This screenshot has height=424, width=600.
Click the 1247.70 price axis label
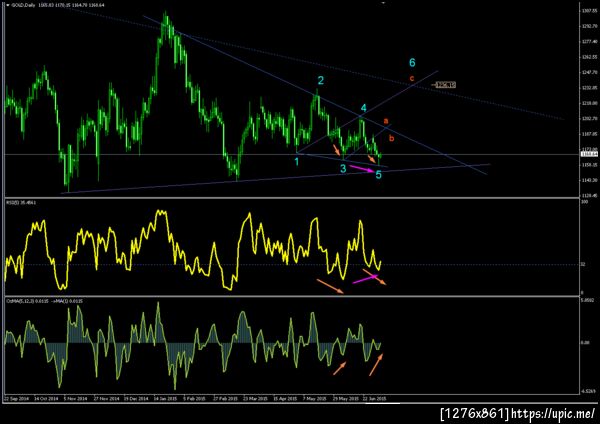pyautogui.click(x=590, y=72)
